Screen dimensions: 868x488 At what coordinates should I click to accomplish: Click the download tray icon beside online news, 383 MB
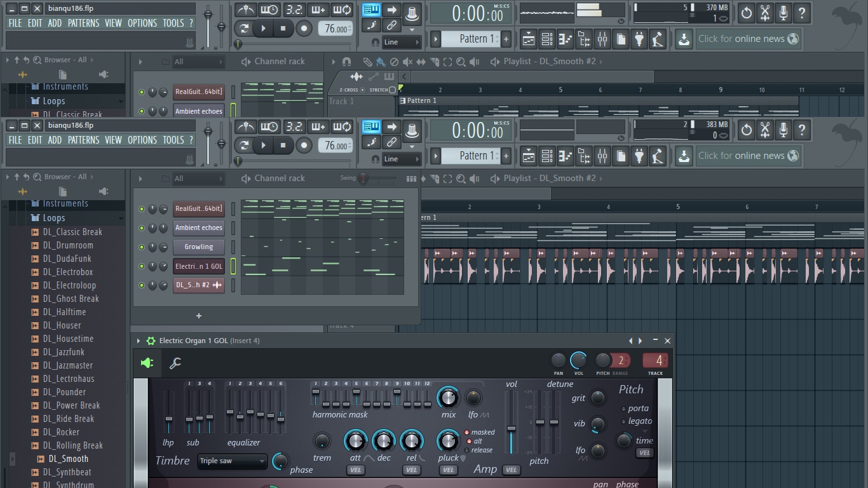[684, 156]
